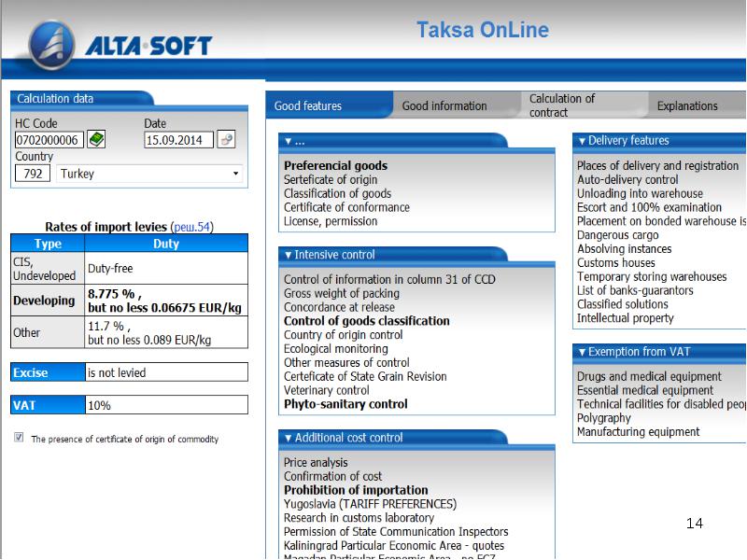Select the VAT 10% value

(166, 405)
